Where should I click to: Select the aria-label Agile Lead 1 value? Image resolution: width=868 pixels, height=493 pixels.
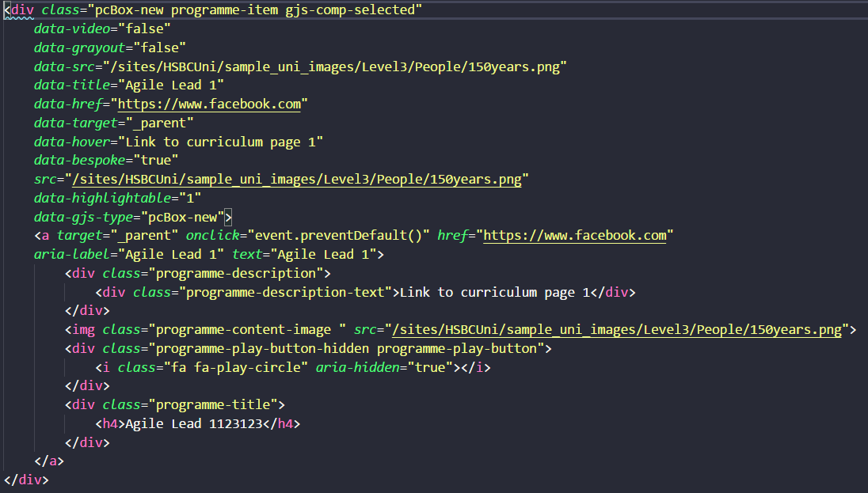172,254
